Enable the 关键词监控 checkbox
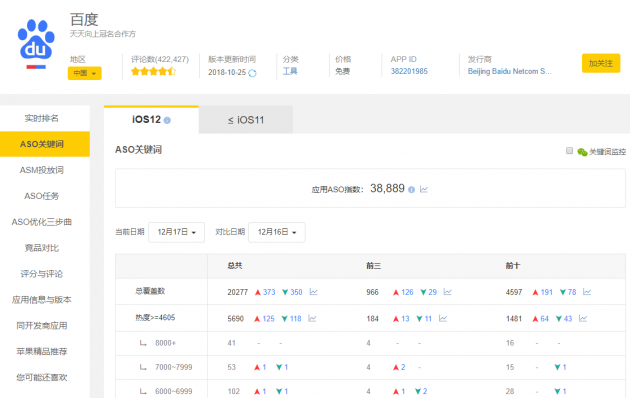 point(569,151)
